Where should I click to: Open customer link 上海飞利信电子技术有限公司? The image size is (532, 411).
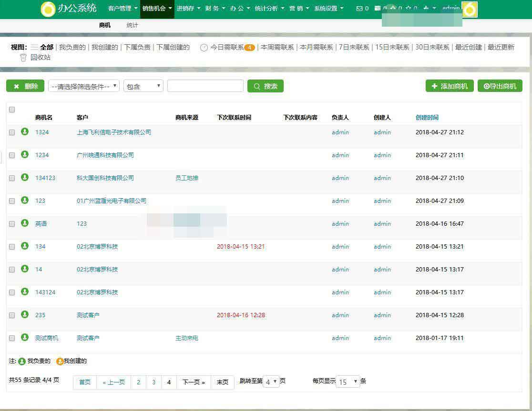click(114, 132)
